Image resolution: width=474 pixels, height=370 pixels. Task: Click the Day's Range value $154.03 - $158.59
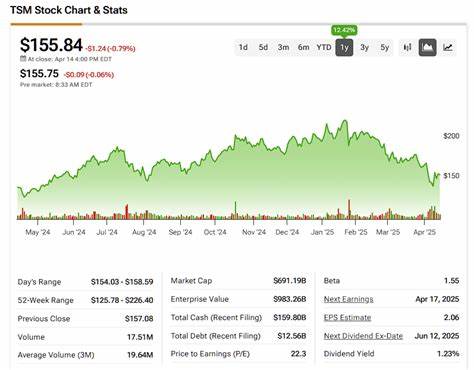[122, 282]
